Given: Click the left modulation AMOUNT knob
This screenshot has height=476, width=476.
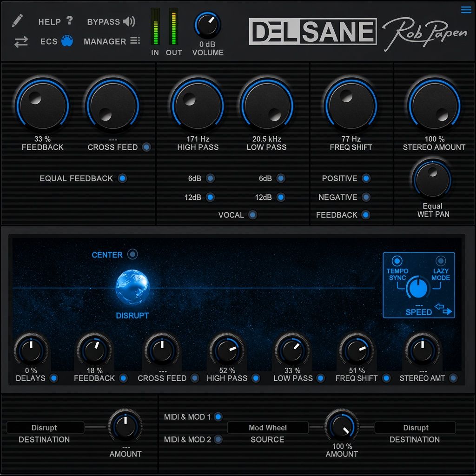Looking at the screenshot, I should (x=125, y=426).
